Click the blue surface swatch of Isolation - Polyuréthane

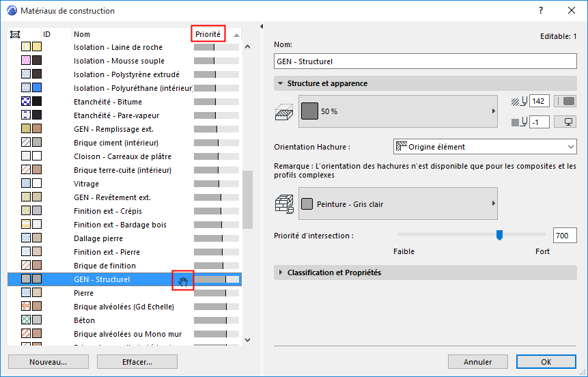coord(37,88)
